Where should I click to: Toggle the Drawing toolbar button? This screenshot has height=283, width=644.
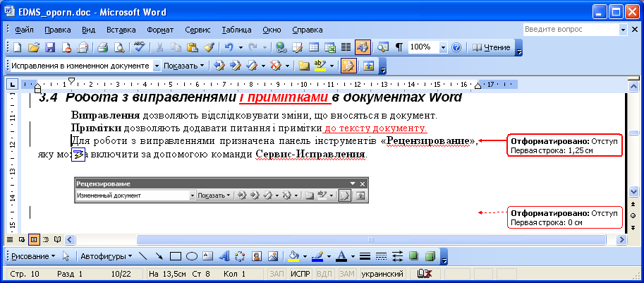(363, 47)
